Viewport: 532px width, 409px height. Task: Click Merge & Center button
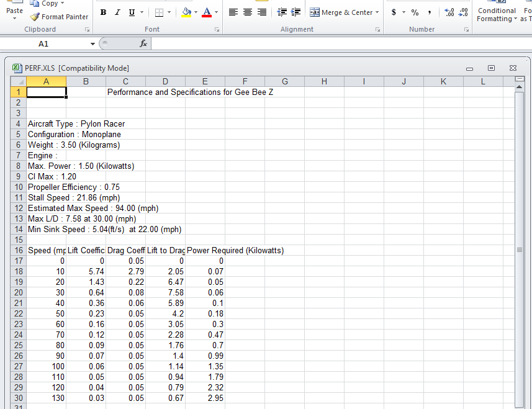click(341, 12)
